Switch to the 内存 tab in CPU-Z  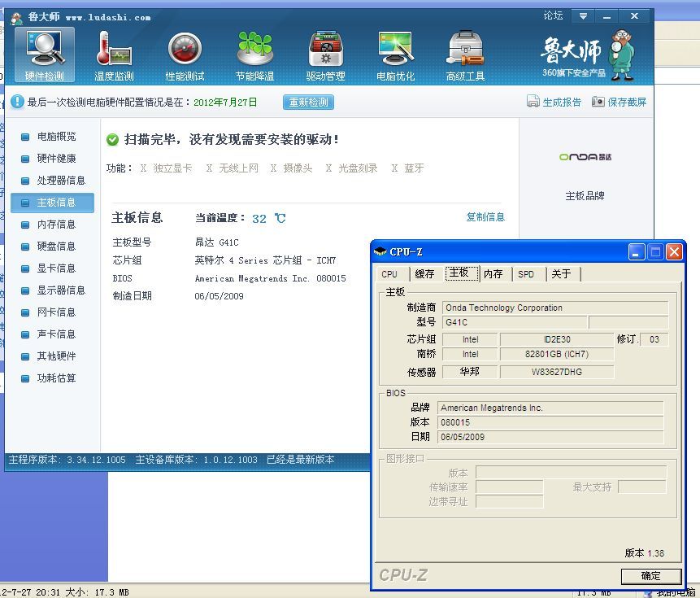coord(493,274)
